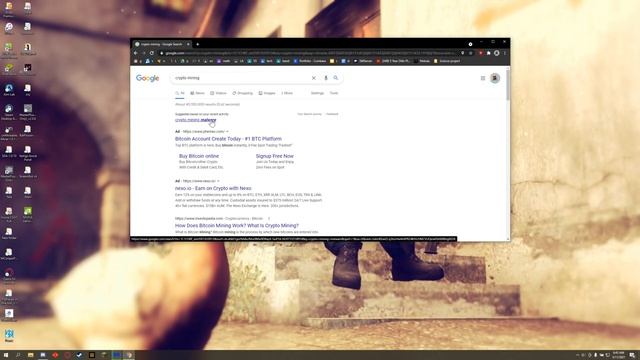The height and width of the screenshot is (360, 640).
Task: Open taskbar search magnifier
Action: [18, 355]
